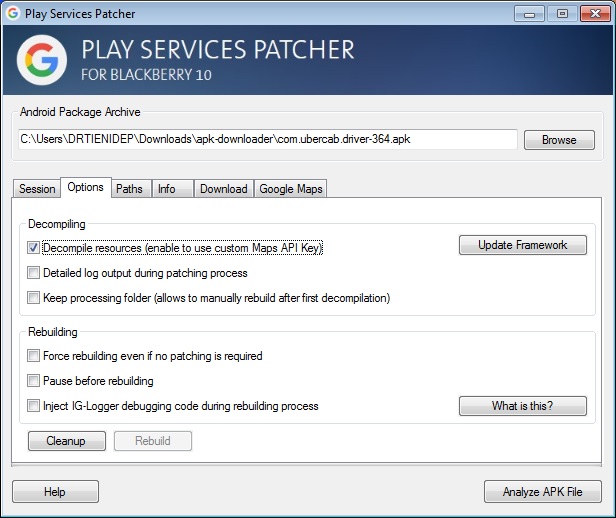Enable Keep processing folder option

coord(33,298)
